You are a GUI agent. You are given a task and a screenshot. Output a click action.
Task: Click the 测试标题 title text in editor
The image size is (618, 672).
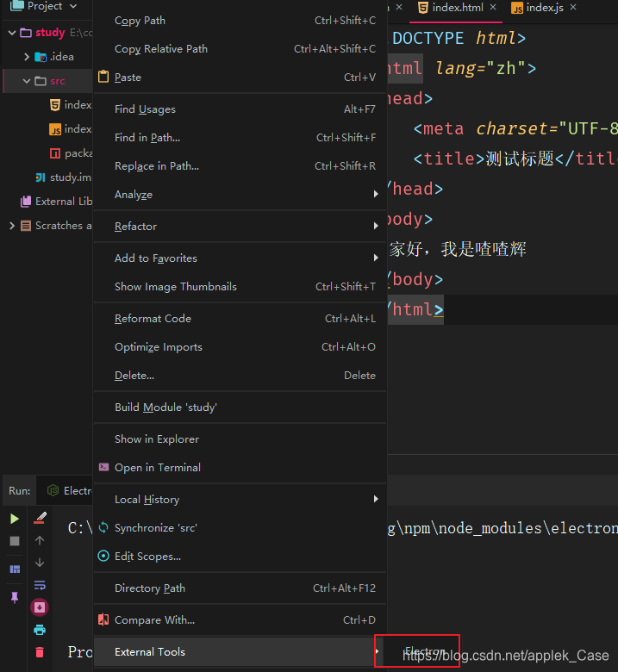tap(520, 159)
